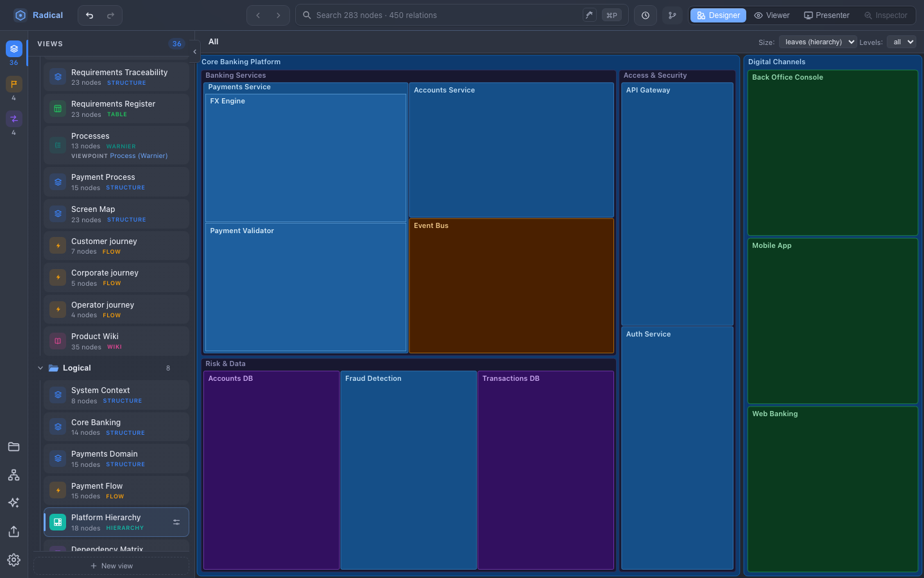Collapse the Logical folder group

(40, 368)
